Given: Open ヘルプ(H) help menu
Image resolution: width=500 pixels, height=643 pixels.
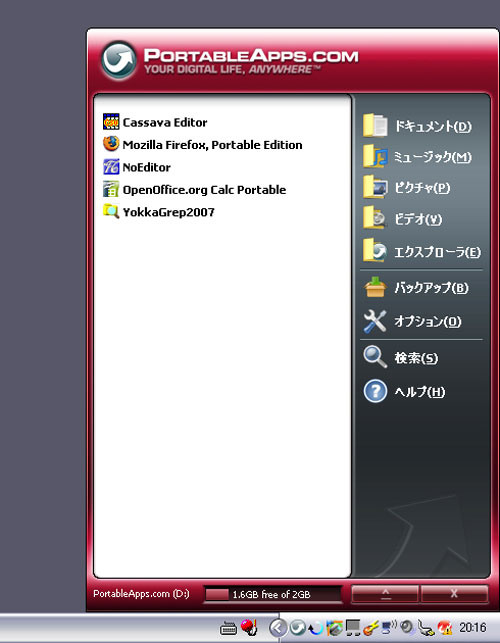Looking at the screenshot, I should pos(404,392).
